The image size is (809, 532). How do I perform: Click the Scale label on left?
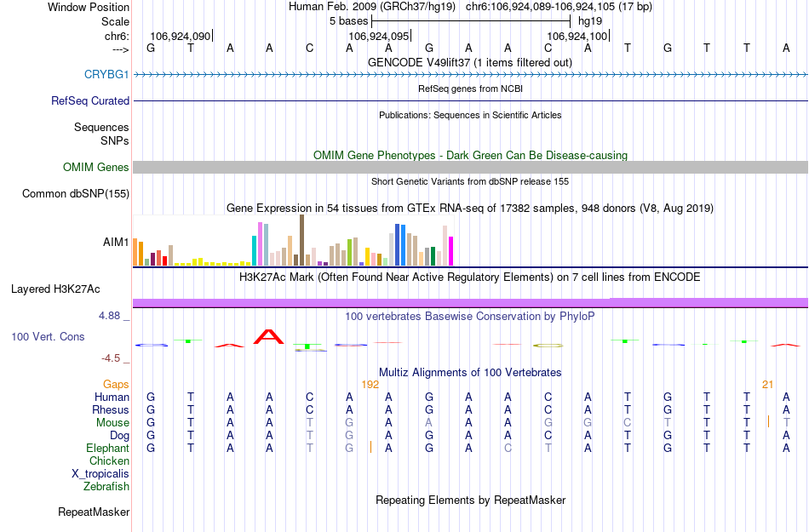115,21
